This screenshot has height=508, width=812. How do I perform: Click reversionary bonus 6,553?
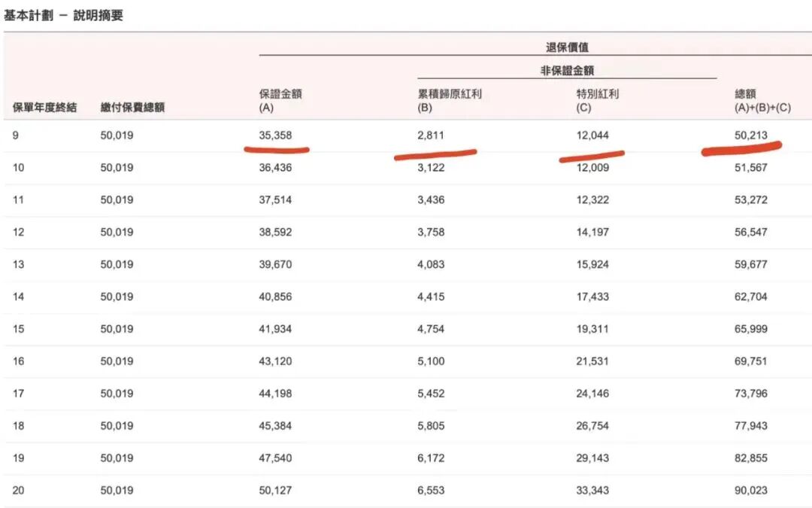[431, 490]
